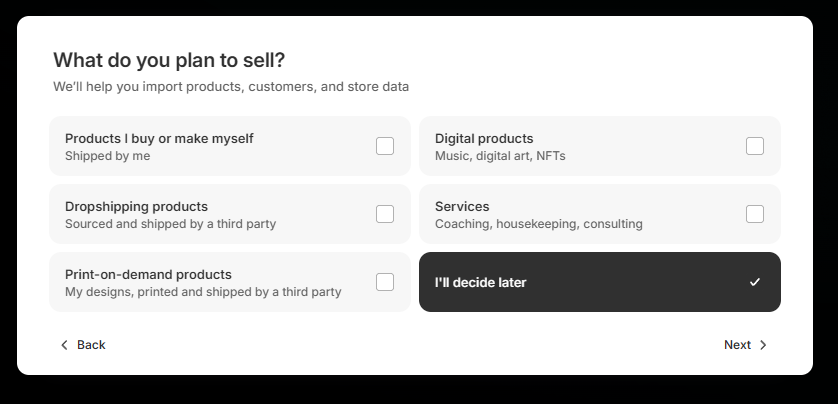Deselect the dark 'I'll decide later' option

point(600,282)
